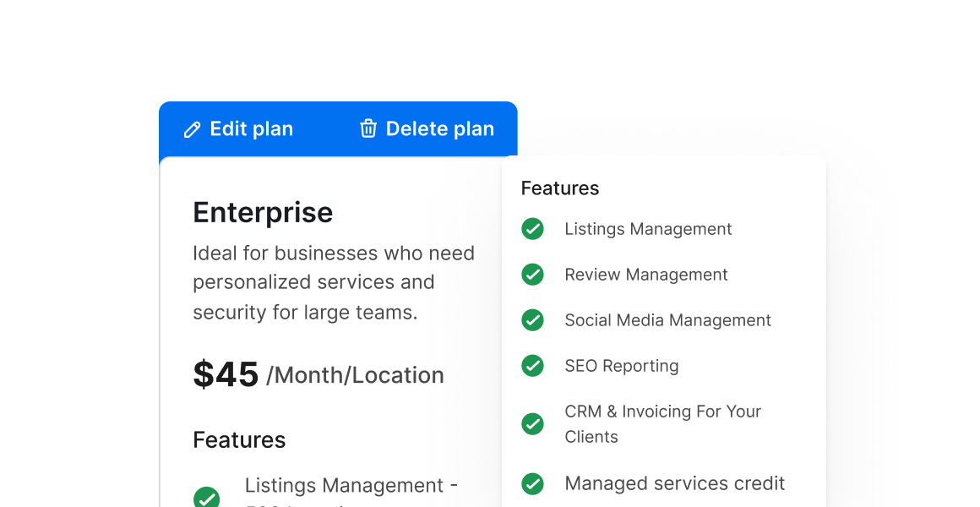The width and height of the screenshot is (980, 507).
Task: Click the Delete plan button
Action: pyautogui.click(x=427, y=128)
